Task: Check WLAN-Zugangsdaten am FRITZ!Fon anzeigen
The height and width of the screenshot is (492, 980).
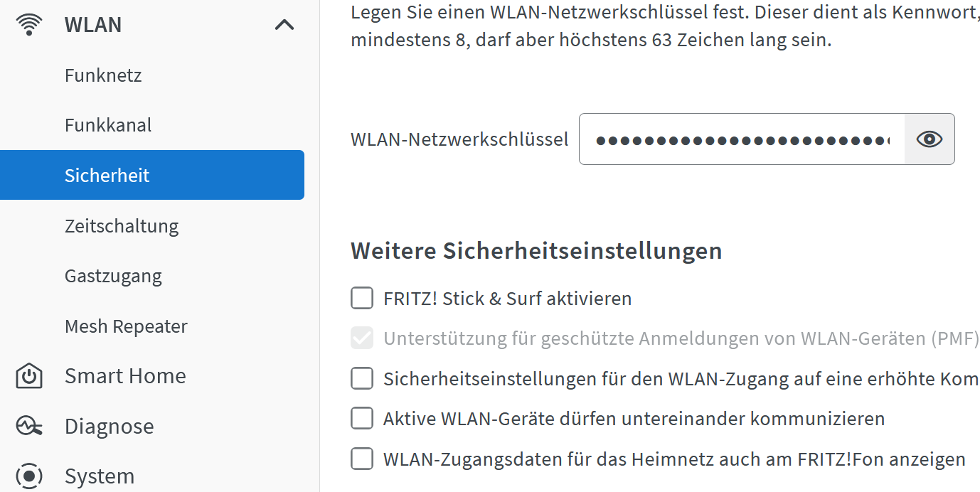Action: click(362, 459)
